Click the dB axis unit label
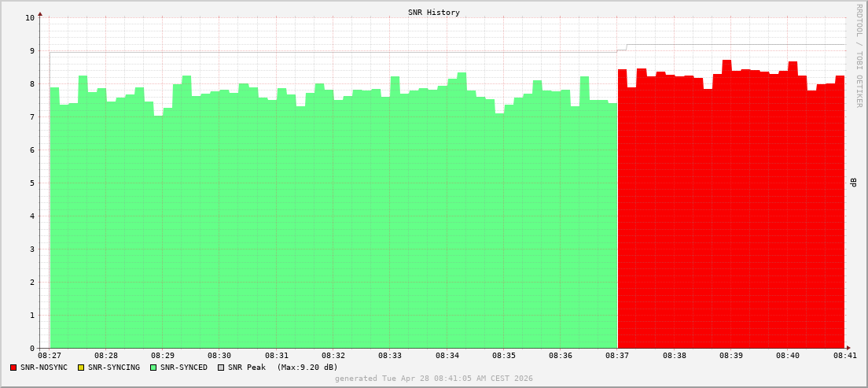Viewport: 868px width, 388px height. (853, 183)
